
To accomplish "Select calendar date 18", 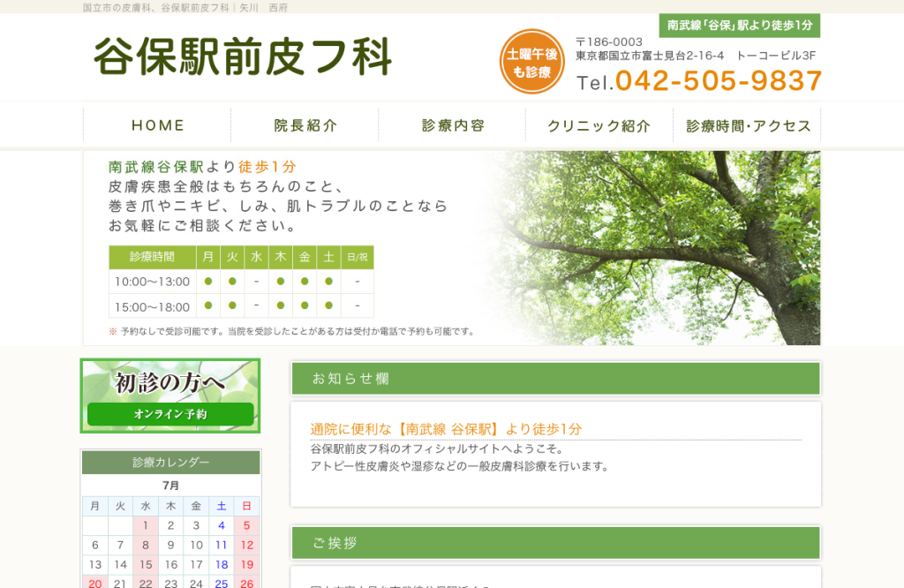I will (x=222, y=564).
